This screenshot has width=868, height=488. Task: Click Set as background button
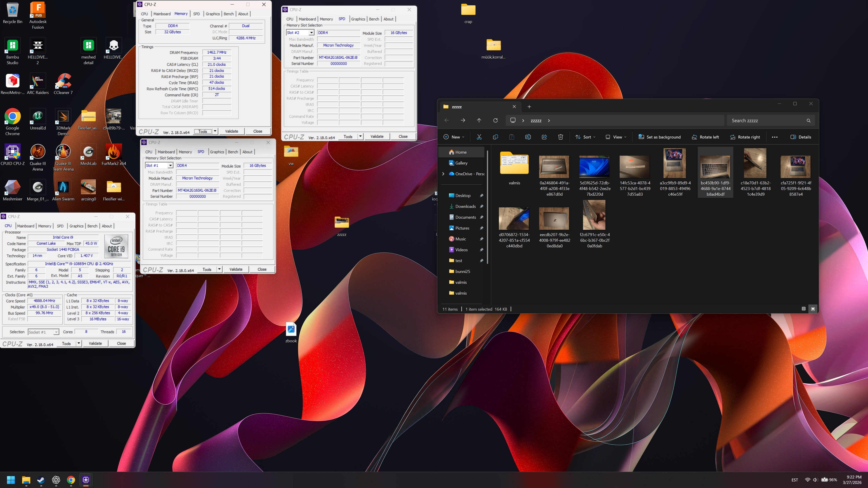(x=659, y=137)
